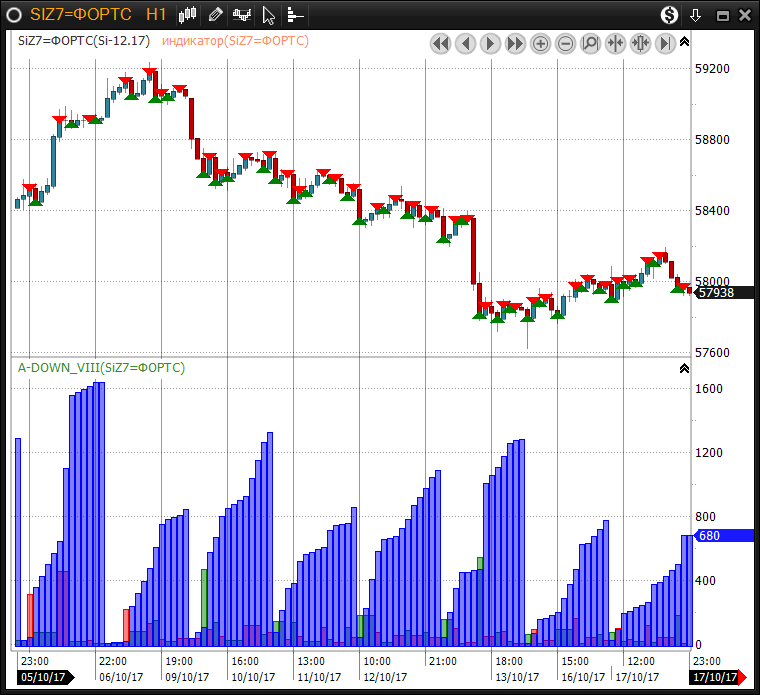Zoom in with the plus button
The image size is (760, 695).
click(540, 43)
